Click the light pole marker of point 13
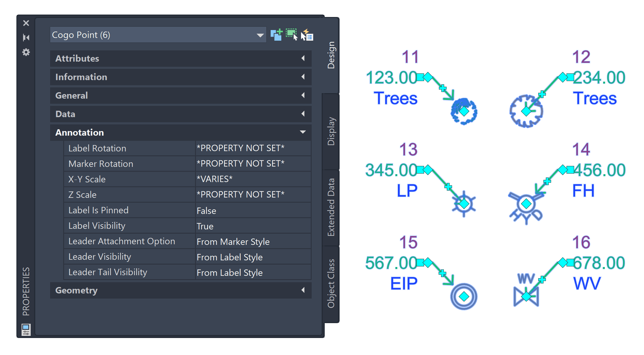The height and width of the screenshot is (355, 644). click(x=464, y=204)
